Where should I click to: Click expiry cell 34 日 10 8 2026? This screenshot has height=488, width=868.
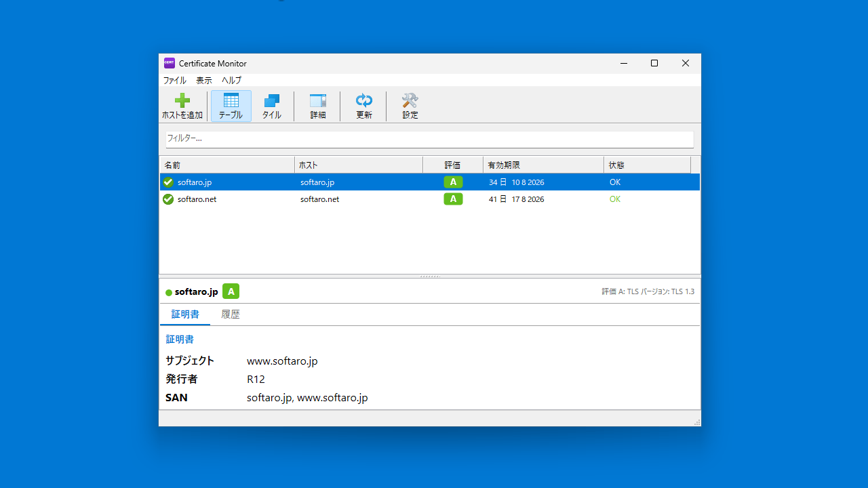(x=517, y=182)
